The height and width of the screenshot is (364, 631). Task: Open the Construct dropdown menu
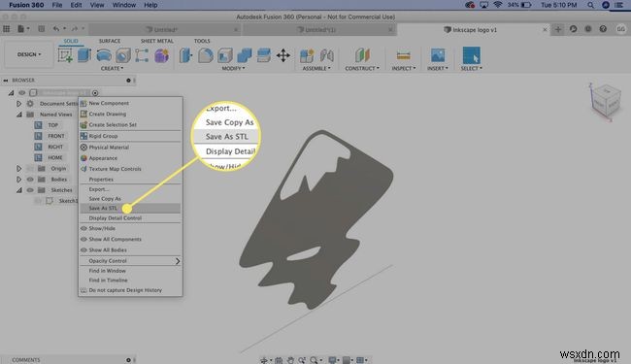tap(362, 68)
